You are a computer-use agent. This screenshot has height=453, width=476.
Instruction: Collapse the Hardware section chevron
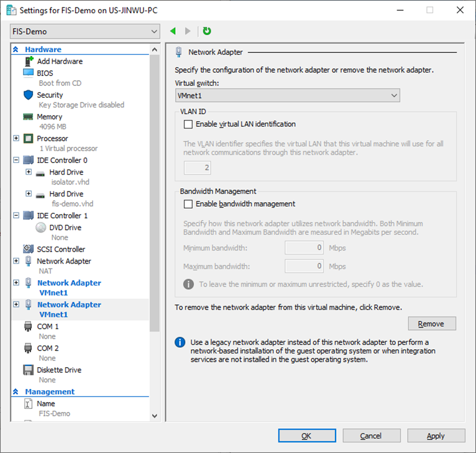(16, 49)
